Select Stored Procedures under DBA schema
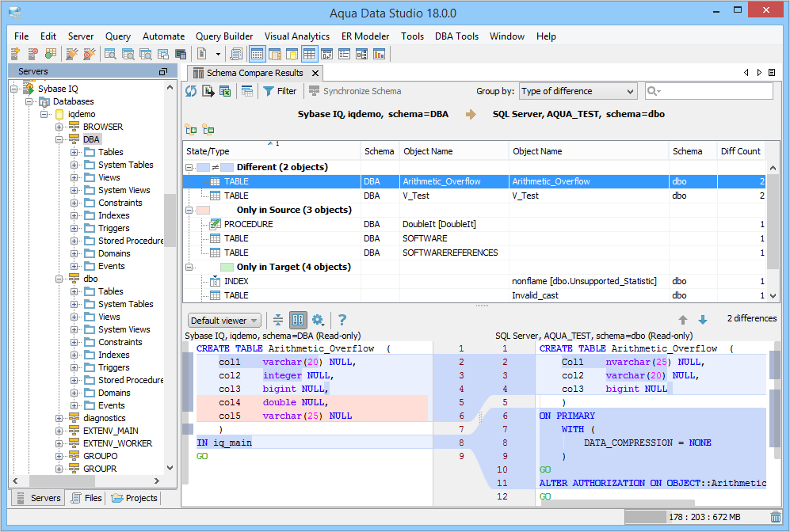This screenshot has width=790, height=532. [x=131, y=241]
